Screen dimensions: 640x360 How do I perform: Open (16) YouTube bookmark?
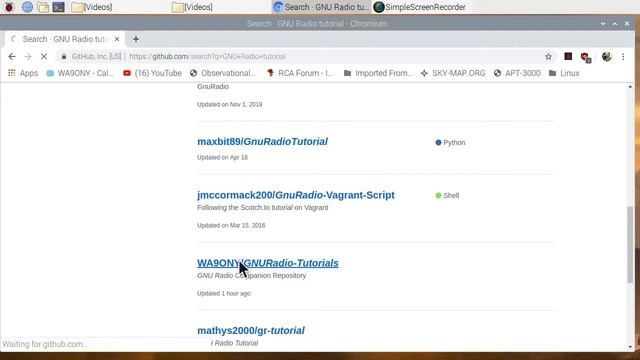pos(152,73)
